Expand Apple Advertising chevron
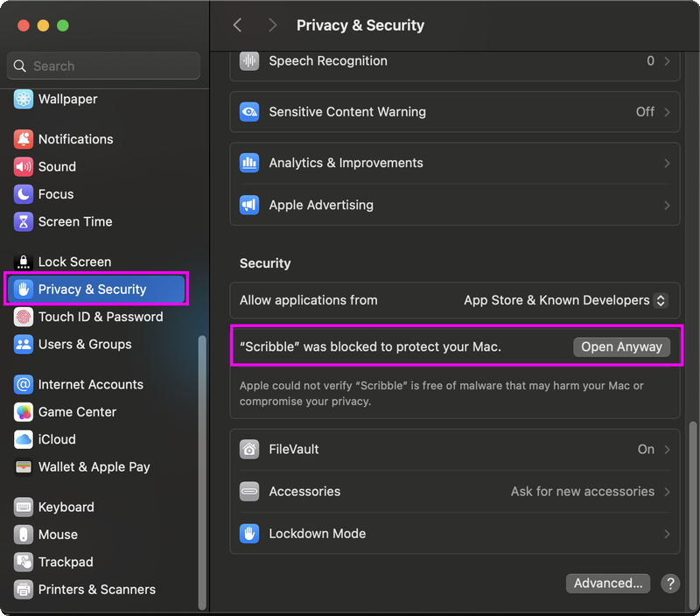The height and width of the screenshot is (616, 700). coord(667,206)
